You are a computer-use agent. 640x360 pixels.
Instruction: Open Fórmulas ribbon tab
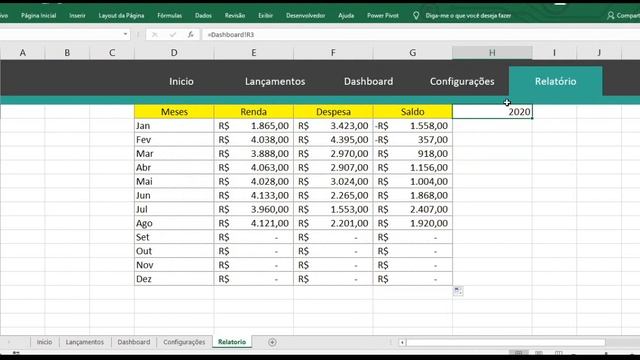169,16
